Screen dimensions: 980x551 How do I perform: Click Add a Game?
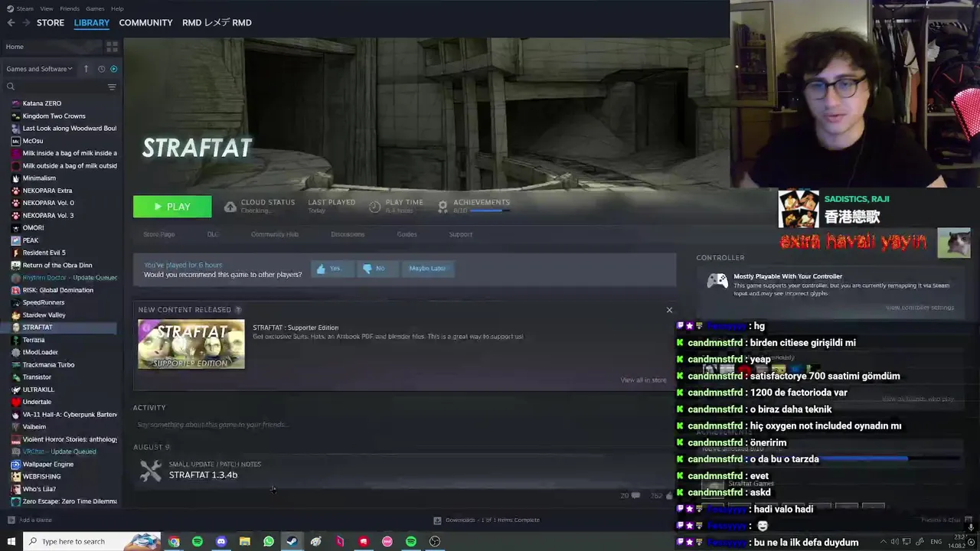(x=30, y=520)
